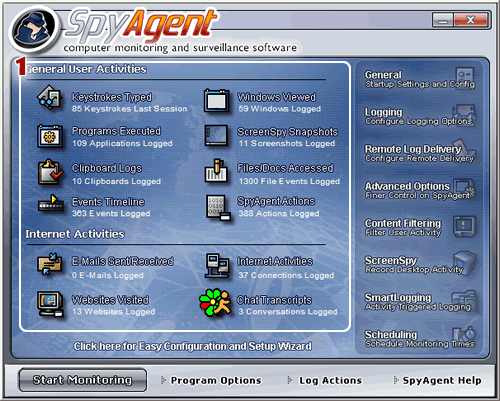Open Remote Log Delivery settings

(x=419, y=153)
